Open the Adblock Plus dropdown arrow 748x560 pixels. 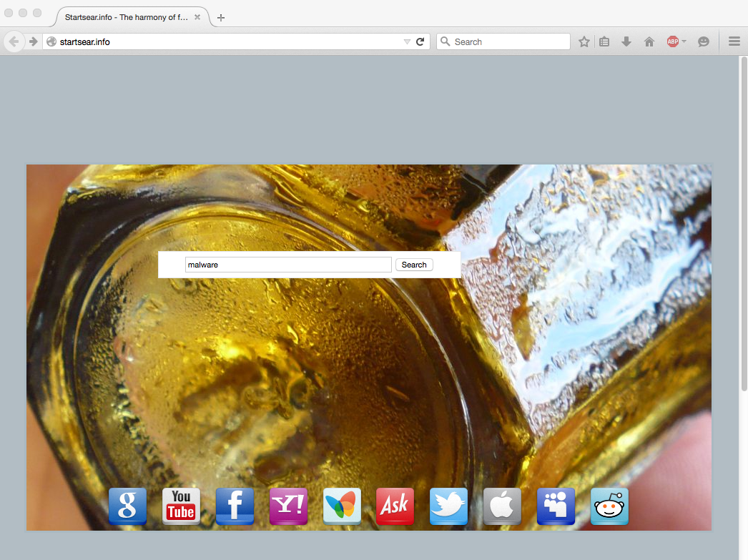[684, 42]
